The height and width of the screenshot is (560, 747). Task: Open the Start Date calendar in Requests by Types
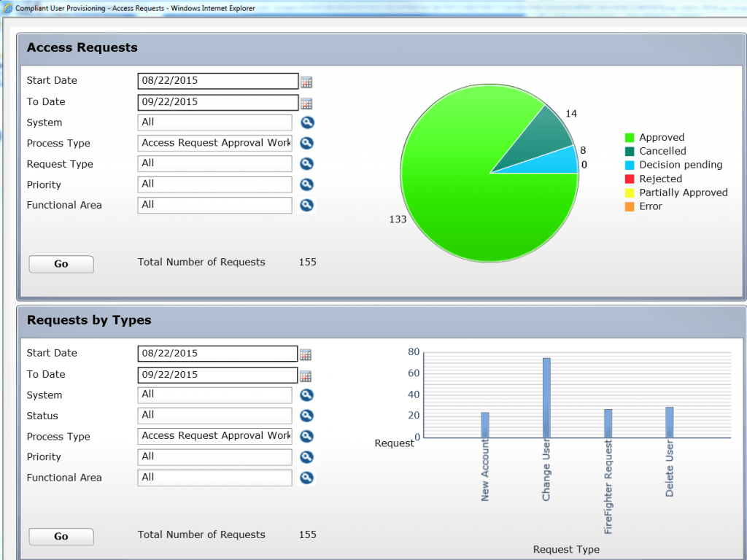pos(306,354)
